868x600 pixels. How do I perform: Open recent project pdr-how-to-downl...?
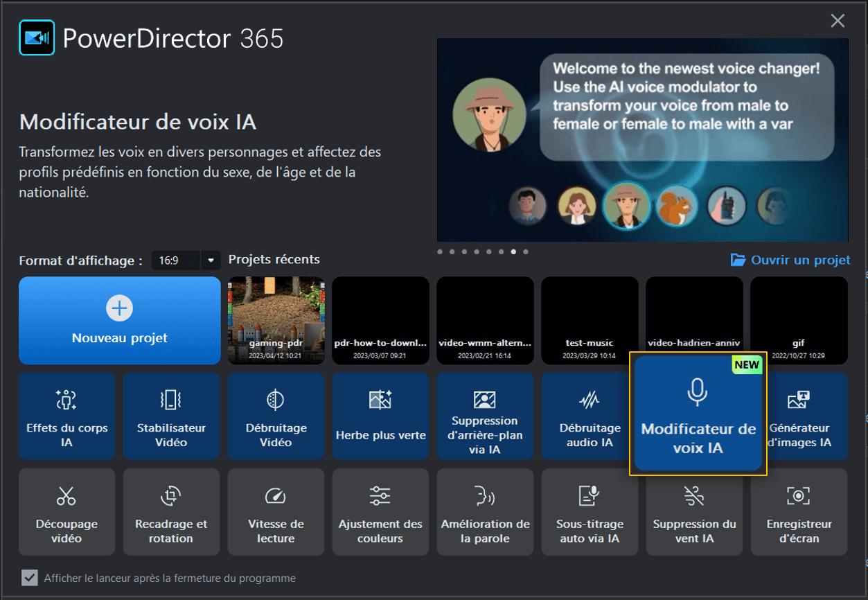click(380, 321)
